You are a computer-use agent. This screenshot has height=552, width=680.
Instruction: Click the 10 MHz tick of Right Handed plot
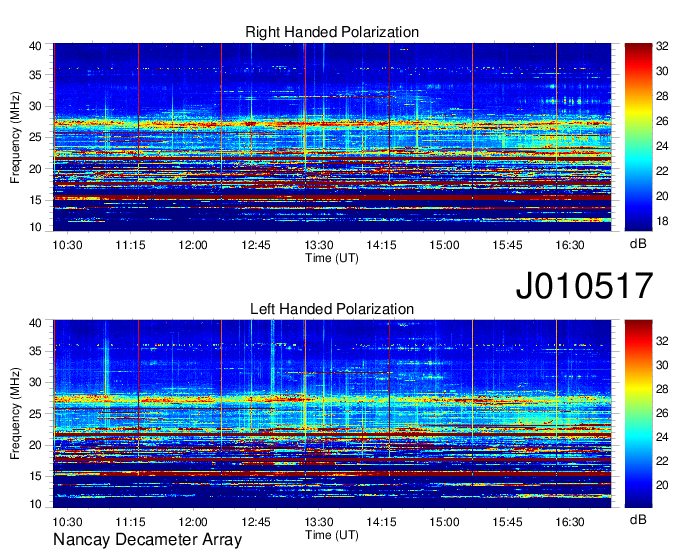click(35, 227)
